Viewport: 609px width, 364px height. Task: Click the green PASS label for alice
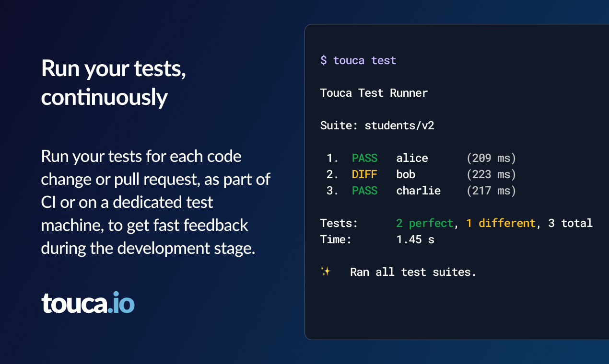click(x=364, y=158)
